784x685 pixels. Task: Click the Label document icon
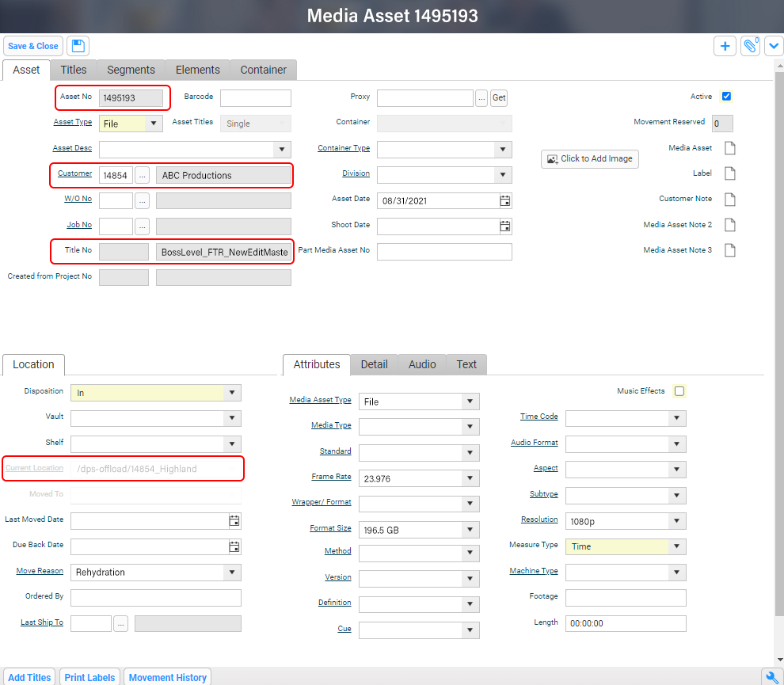pyautogui.click(x=729, y=173)
